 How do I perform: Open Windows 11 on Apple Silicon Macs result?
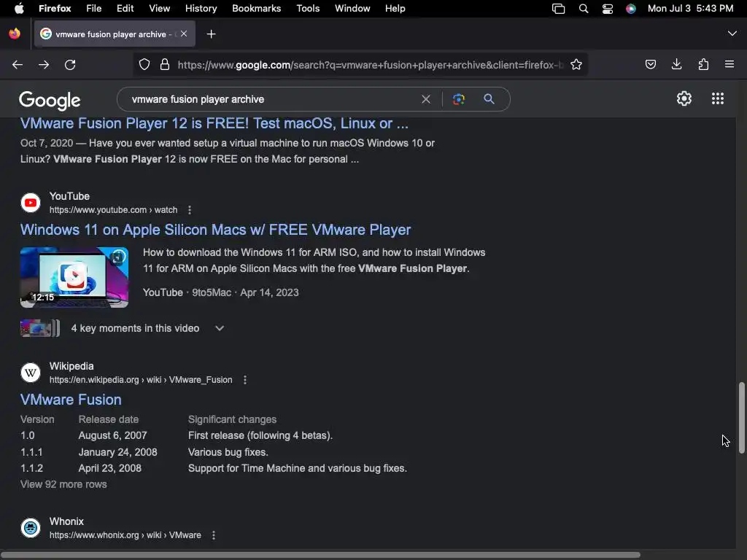click(x=215, y=230)
